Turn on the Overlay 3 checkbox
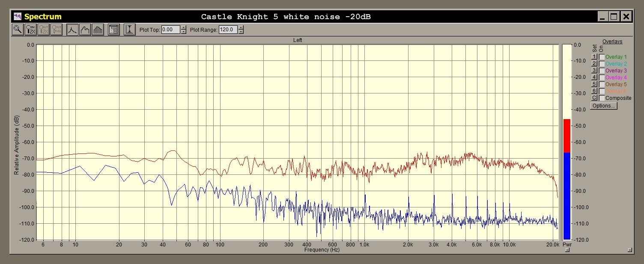Image resolution: width=644 pixels, height=264 pixels. pyautogui.click(x=602, y=71)
